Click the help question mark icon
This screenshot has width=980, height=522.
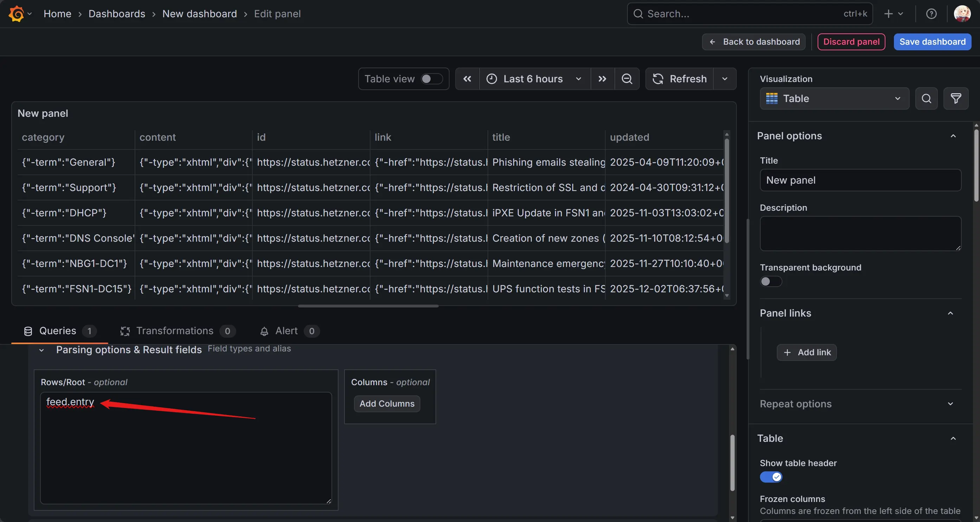click(x=931, y=14)
